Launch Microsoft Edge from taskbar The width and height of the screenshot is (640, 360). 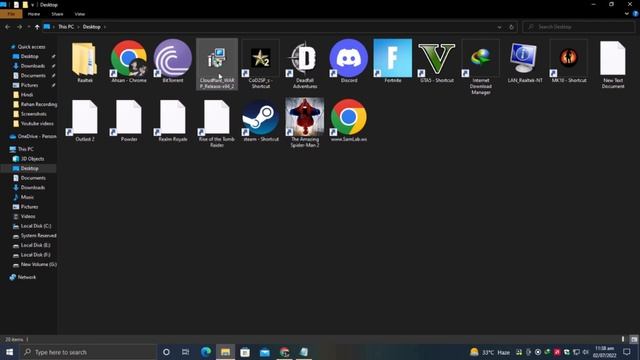click(206, 352)
